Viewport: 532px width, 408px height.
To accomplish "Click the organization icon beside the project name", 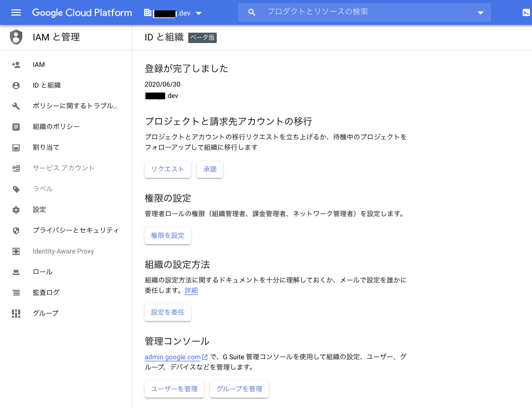I will (x=148, y=12).
